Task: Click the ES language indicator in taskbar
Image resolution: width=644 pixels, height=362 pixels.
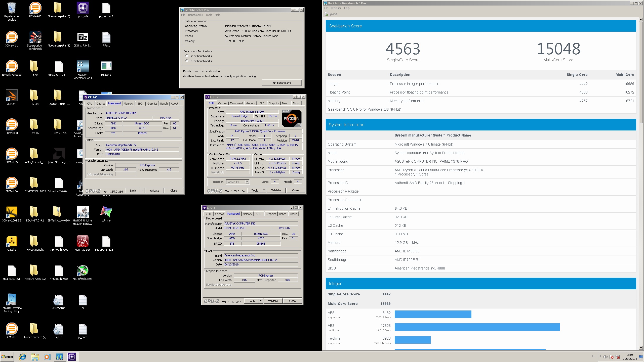Action: [x=593, y=356]
